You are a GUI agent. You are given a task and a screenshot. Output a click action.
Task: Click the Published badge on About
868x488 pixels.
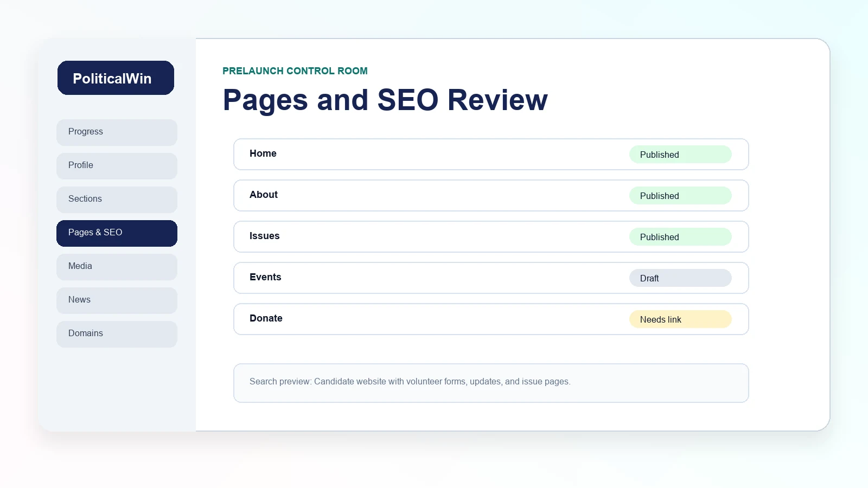click(x=680, y=196)
